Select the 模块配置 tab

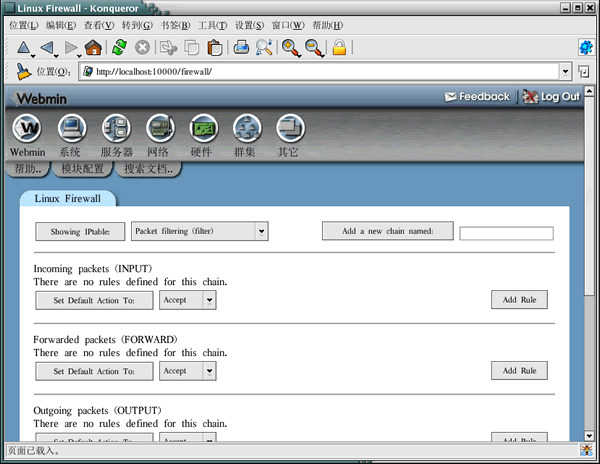82,169
